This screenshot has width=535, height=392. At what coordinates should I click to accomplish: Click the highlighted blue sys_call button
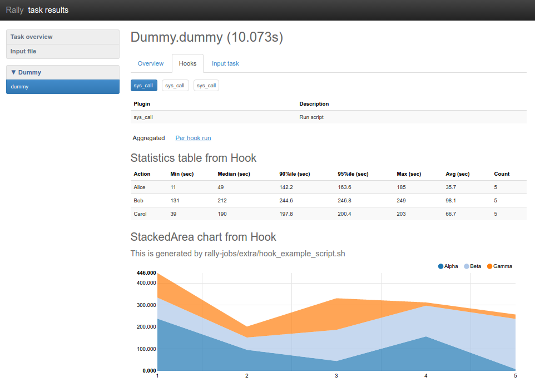143,86
